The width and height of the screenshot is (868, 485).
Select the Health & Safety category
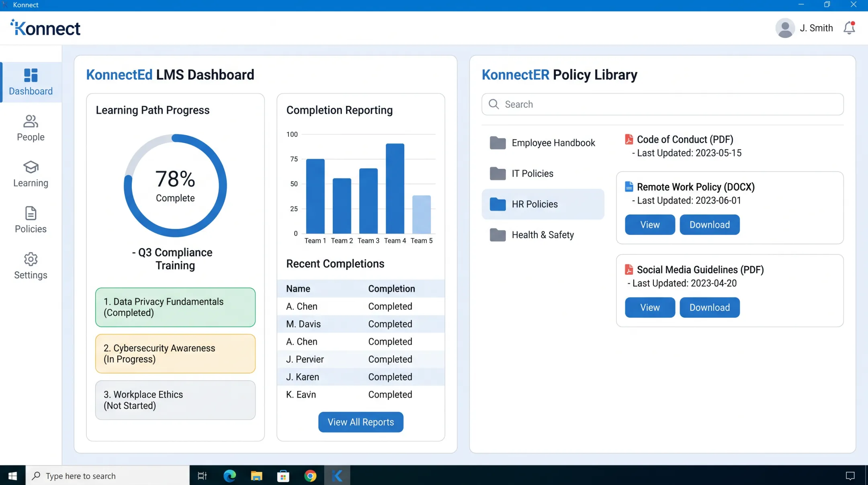pos(543,234)
